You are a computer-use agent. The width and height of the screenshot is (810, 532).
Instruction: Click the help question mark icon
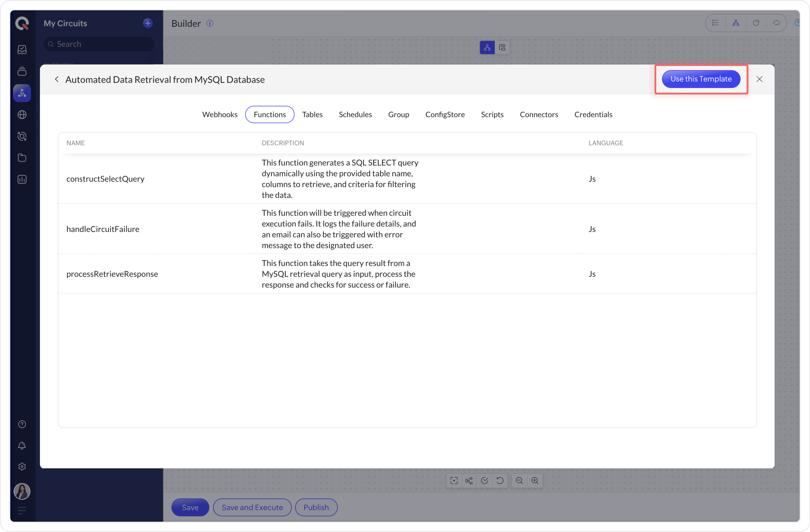(22, 424)
